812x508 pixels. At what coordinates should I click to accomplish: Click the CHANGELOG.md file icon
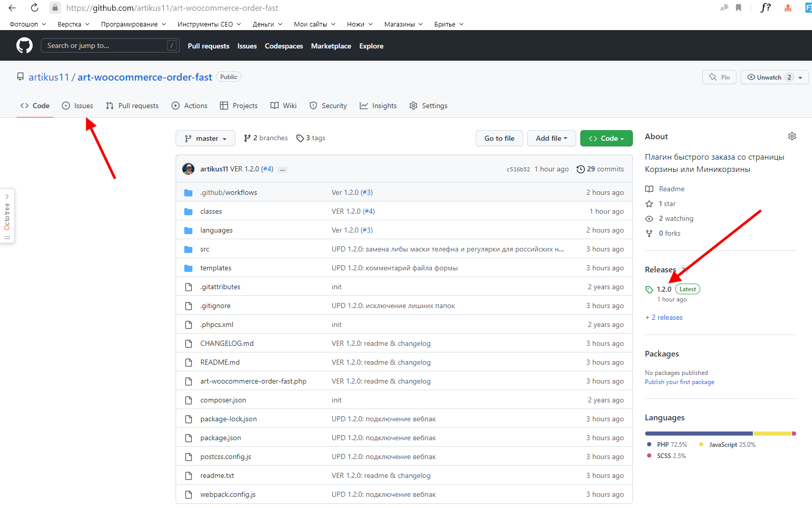(188, 344)
